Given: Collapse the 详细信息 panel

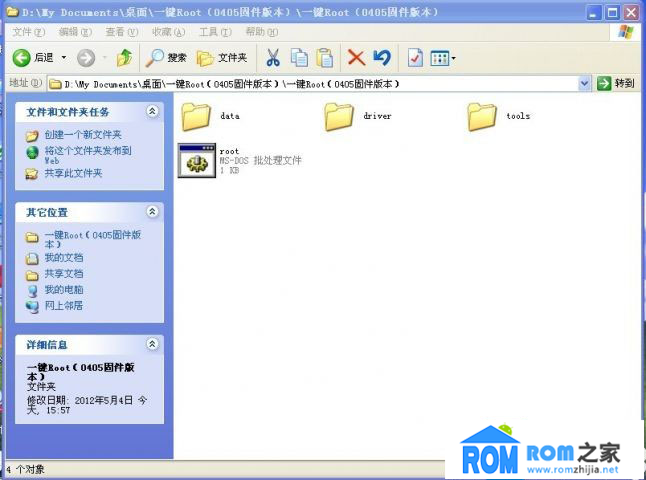Looking at the screenshot, I should (152, 344).
